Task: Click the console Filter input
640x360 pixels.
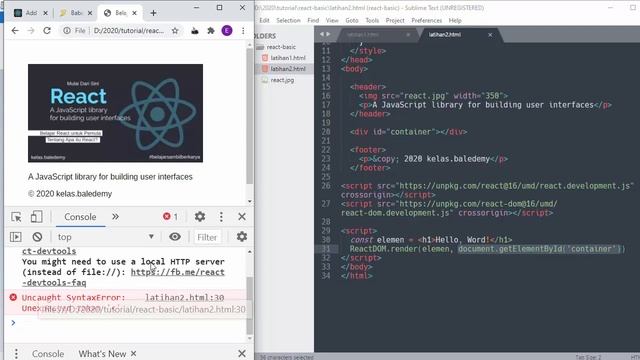Action: click(x=207, y=237)
